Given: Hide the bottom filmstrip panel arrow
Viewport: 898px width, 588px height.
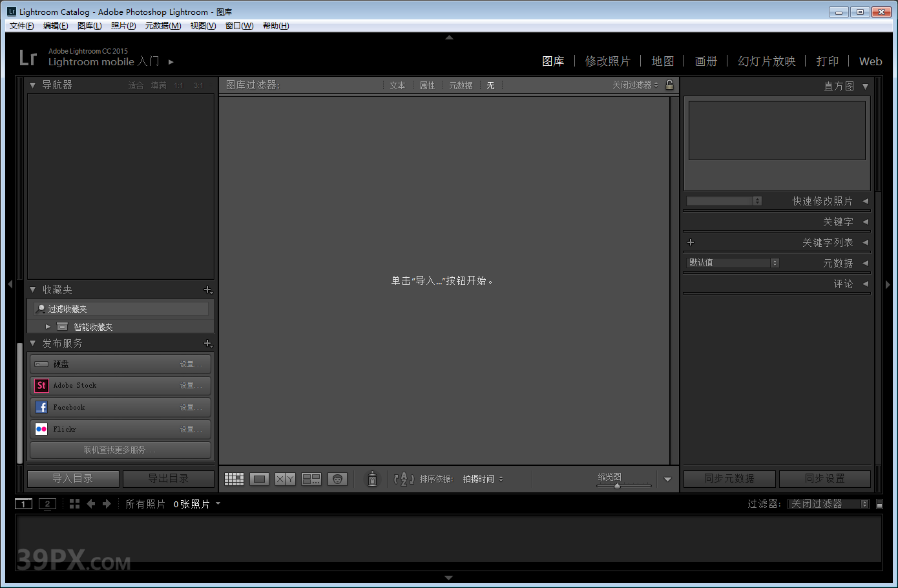Looking at the screenshot, I should pos(449,578).
